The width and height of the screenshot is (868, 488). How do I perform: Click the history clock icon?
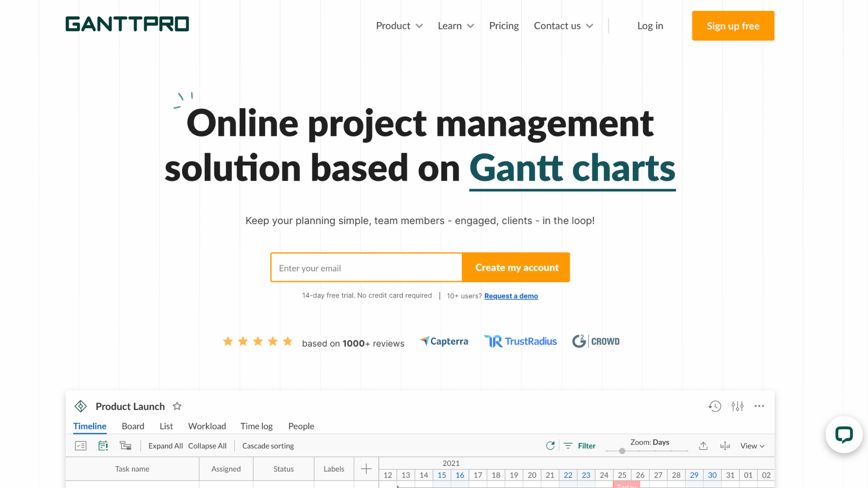(715, 406)
